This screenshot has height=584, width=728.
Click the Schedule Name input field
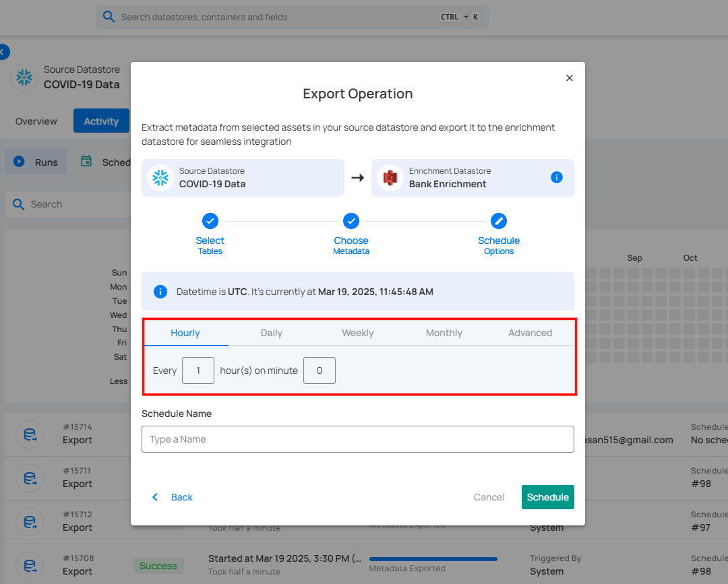(357, 439)
